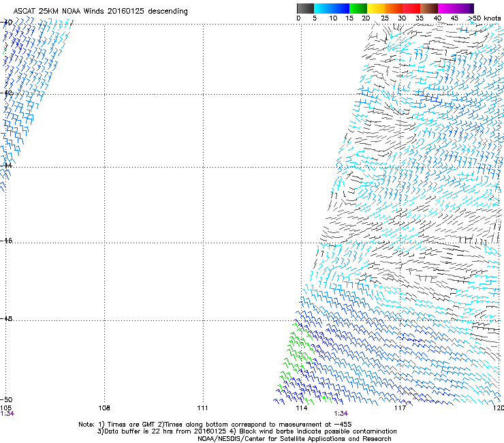This screenshot has width=504, height=443.
Task: Click the green 15-20 knots legend color
Action: [x=358, y=8]
